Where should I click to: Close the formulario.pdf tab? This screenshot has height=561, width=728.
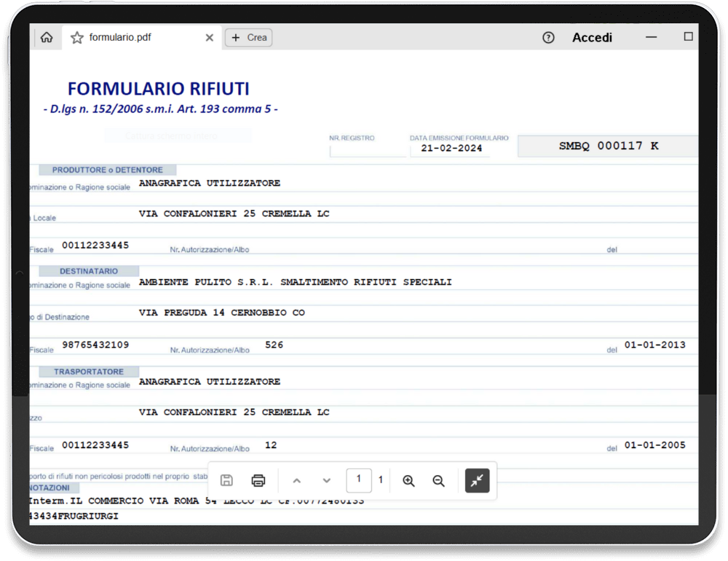[209, 37]
